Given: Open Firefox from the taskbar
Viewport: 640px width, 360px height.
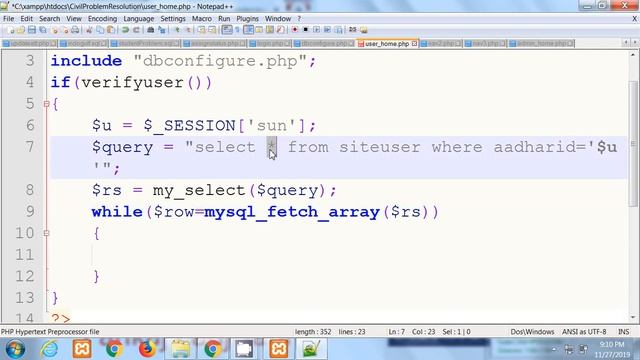Looking at the screenshot, I should 147,349.
